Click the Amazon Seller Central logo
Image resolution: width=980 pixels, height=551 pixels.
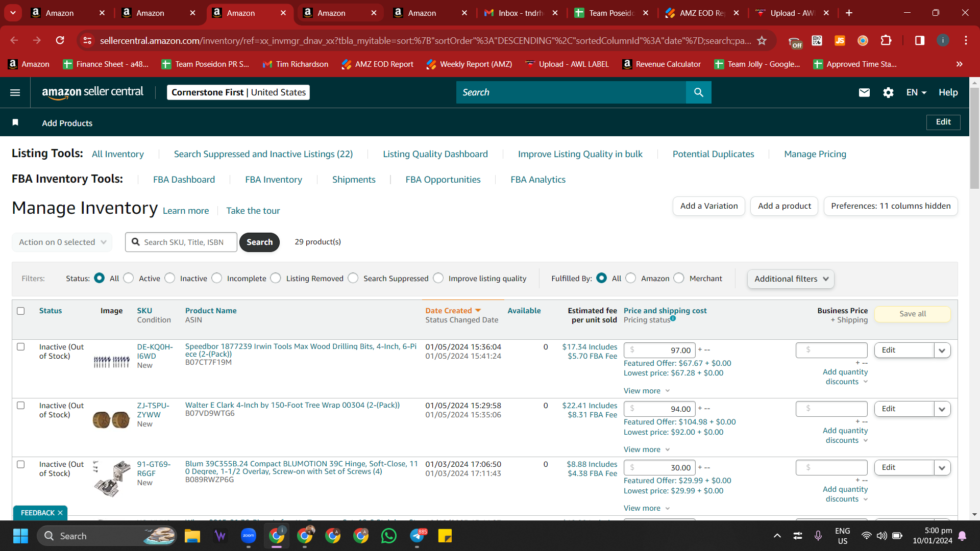(x=92, y=92)
